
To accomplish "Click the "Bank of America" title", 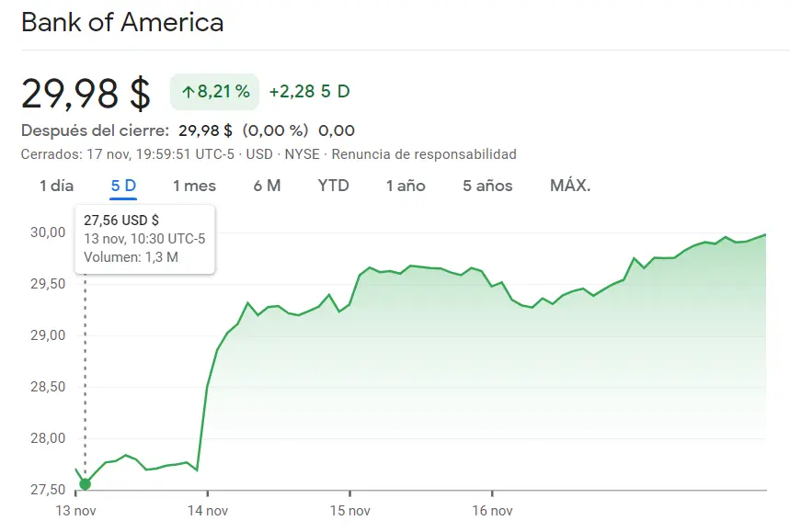I will point(122,22).
